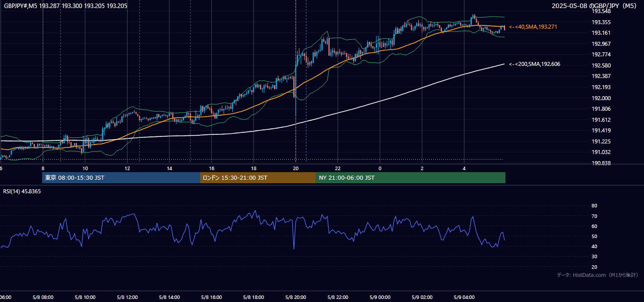Click the HistData.com data source credit

click(598, 275)
